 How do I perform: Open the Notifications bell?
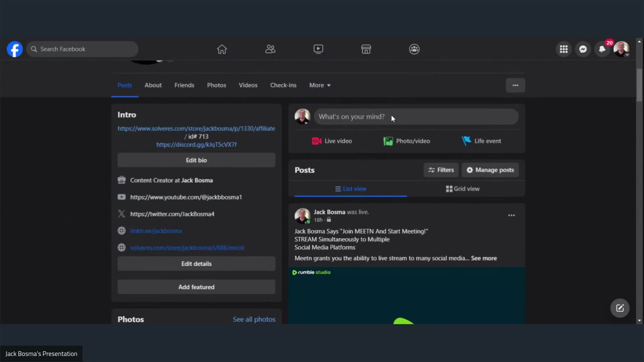(602, 49)
